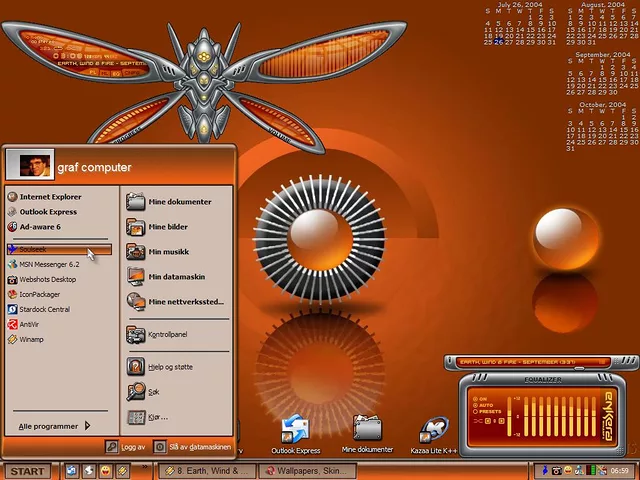Click the smiley face system tray icon
This screenshot has width=640, height=480.
pyautogui.click(x=568, y=471)
